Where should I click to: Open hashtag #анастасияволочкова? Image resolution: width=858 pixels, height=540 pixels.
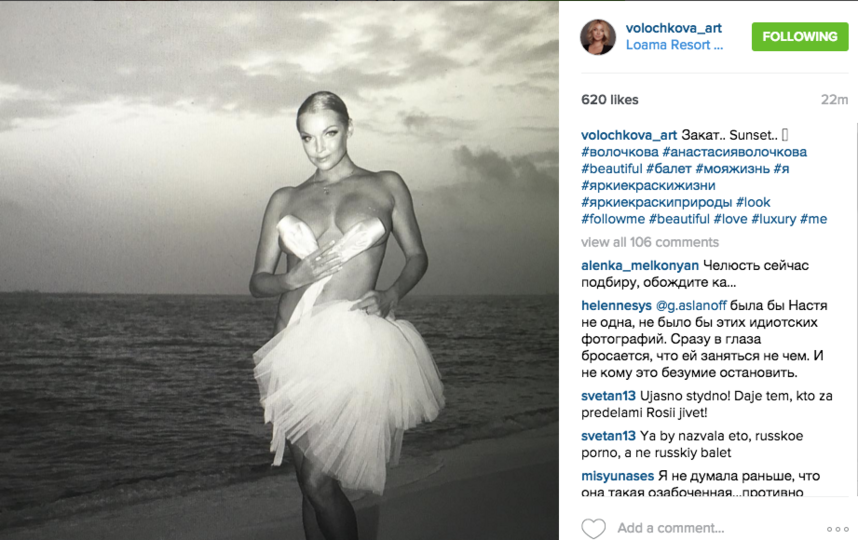[734, 152]
